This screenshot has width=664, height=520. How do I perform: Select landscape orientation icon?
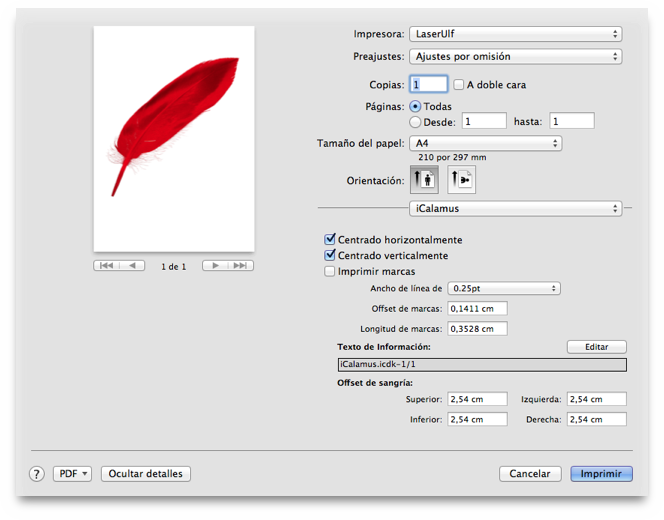(x=462, y=179)
